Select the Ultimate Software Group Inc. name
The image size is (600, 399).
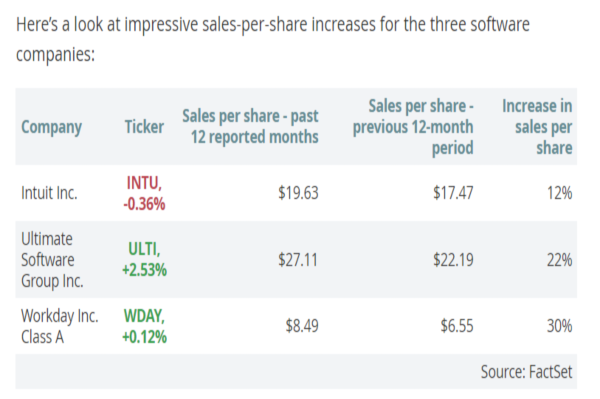click(x=52, y=260)
